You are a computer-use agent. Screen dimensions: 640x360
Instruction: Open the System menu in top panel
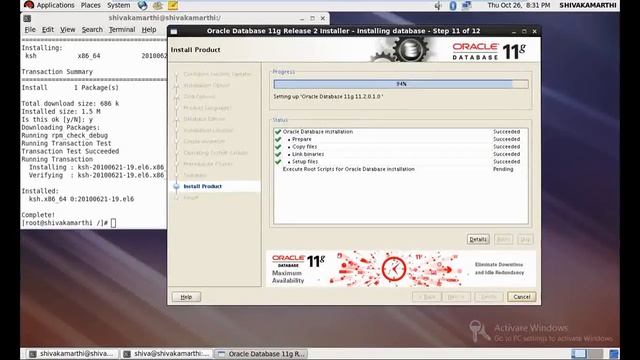point(118,5)
